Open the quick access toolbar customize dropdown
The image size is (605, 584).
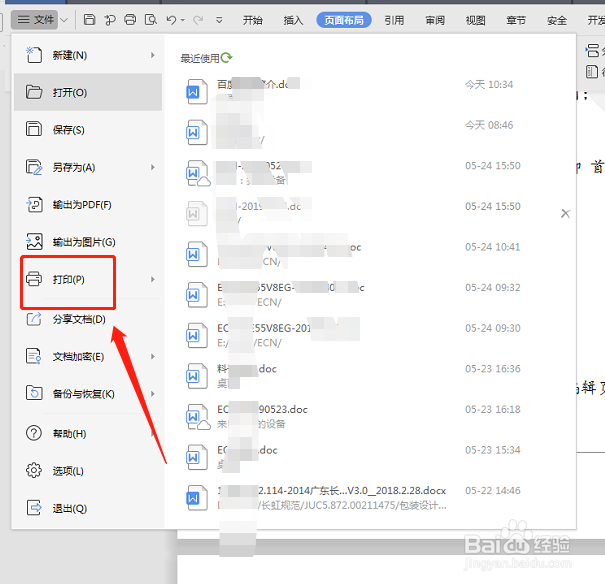(219, 20)
